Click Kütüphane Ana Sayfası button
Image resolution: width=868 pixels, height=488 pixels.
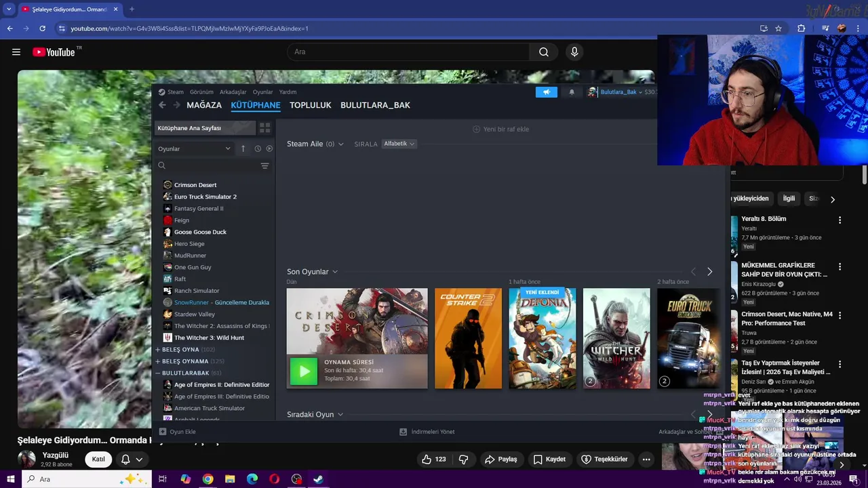click(205, 128)
